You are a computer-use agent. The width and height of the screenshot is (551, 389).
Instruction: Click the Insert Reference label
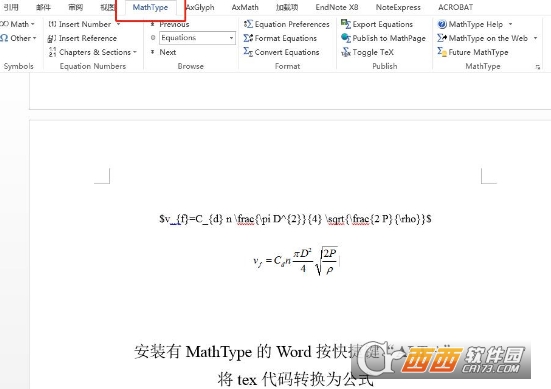(88, 38)
